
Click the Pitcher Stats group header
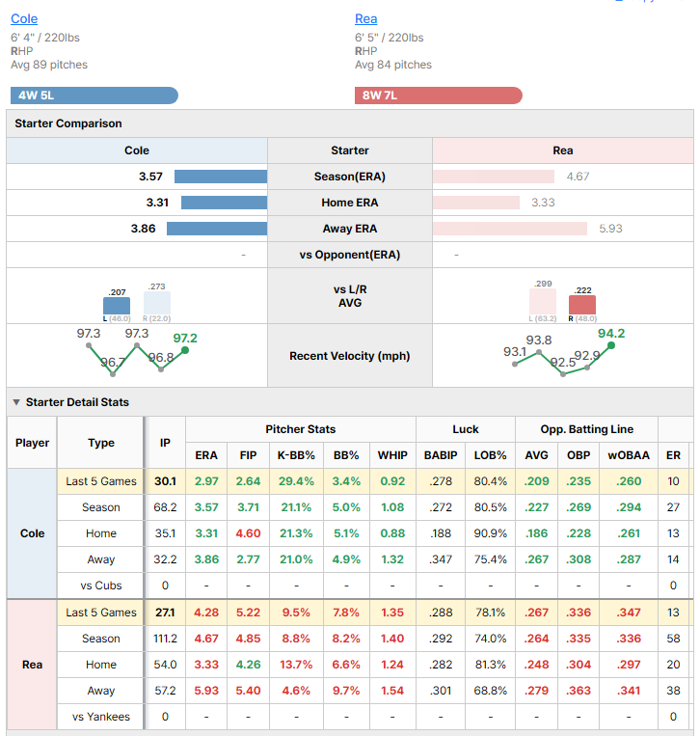[301, 429]
